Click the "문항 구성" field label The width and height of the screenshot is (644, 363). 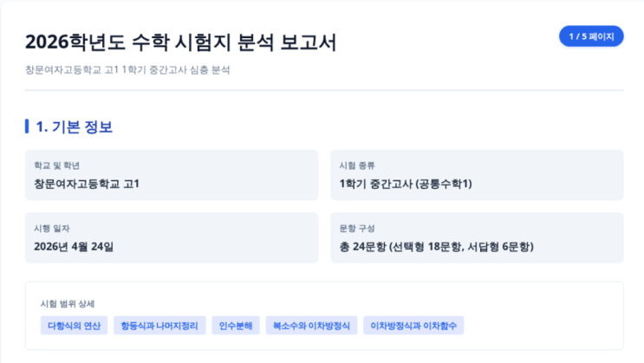point(357,228)
